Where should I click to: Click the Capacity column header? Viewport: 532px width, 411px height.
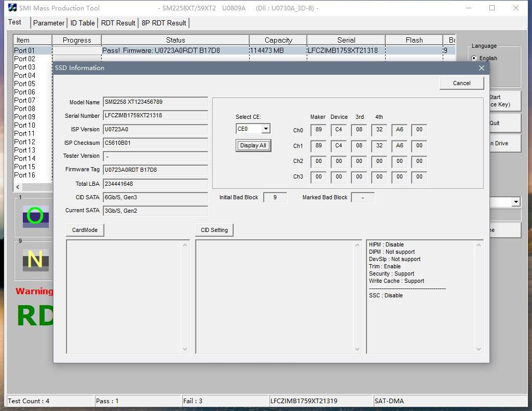(x=278, y=40)
